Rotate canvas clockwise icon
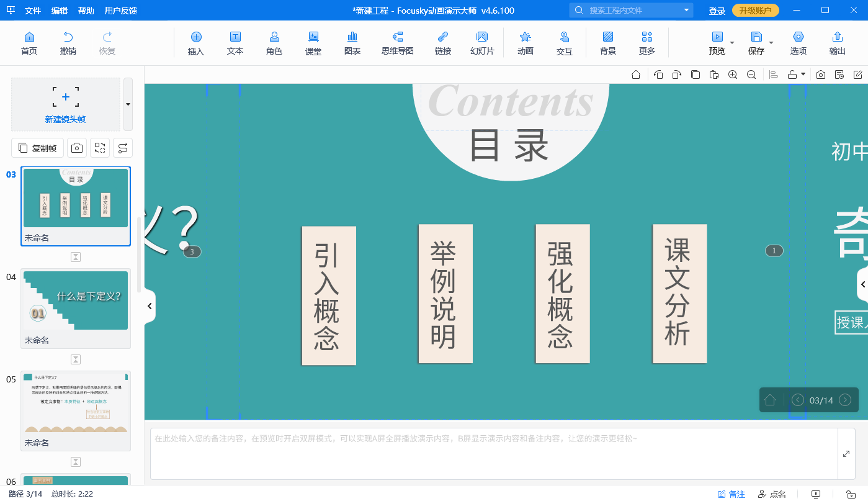 point(677,74)
